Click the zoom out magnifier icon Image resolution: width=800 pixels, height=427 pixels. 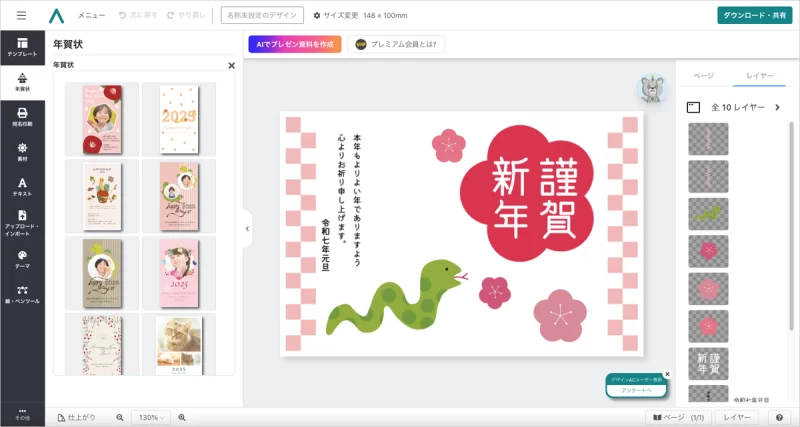(x=120, y=417)
